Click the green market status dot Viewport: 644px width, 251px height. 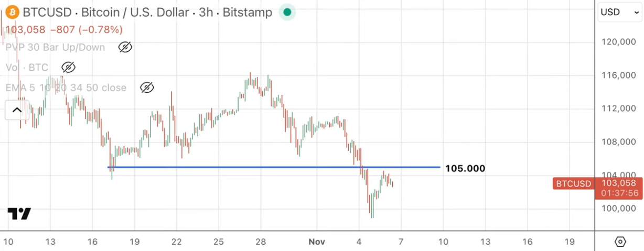pos(287,12)
